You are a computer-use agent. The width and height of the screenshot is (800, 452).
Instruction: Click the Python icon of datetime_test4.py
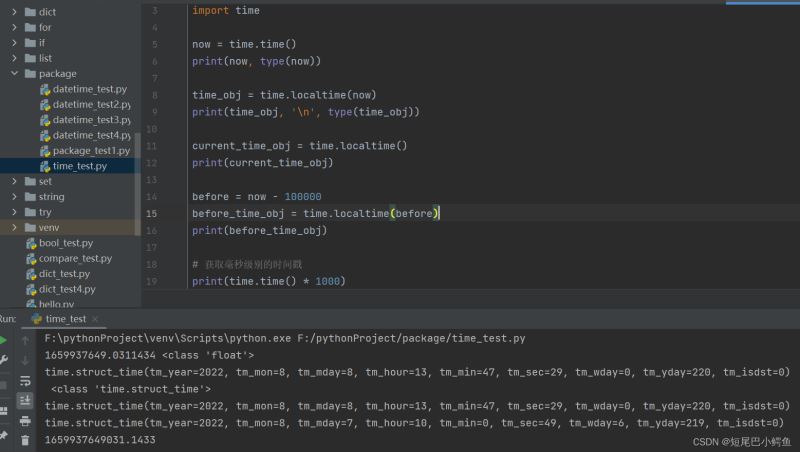[45, 135]
